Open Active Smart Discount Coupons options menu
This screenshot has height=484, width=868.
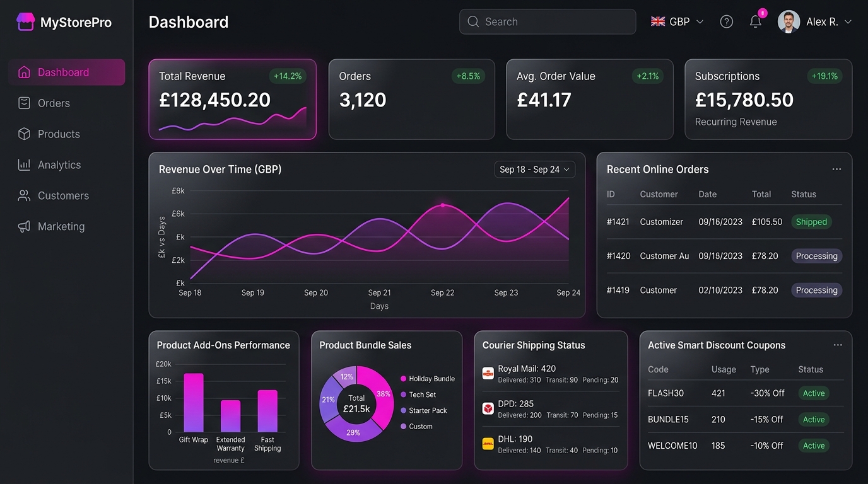[x=838, y=345]
